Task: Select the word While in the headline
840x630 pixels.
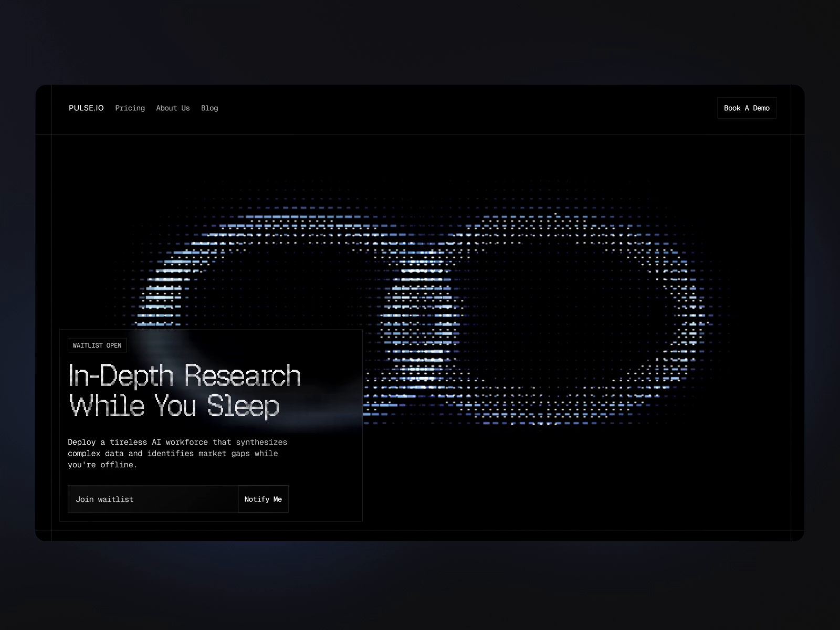Action: [107, 406]
